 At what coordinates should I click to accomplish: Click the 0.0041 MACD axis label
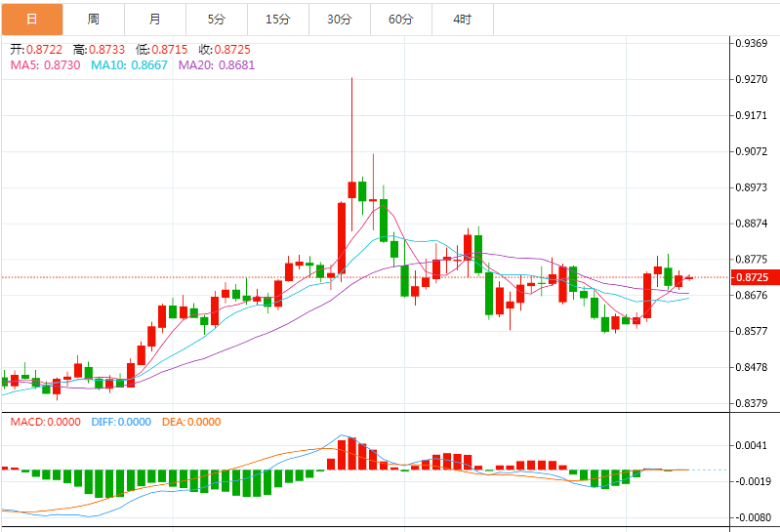pos(751,445)
